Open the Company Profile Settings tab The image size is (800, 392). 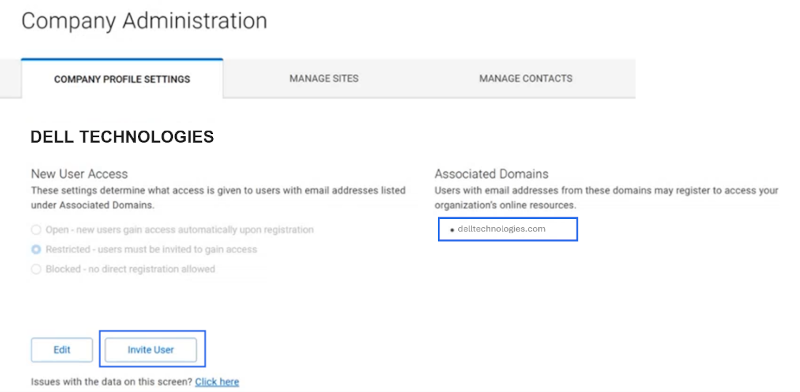pos(122,79)
